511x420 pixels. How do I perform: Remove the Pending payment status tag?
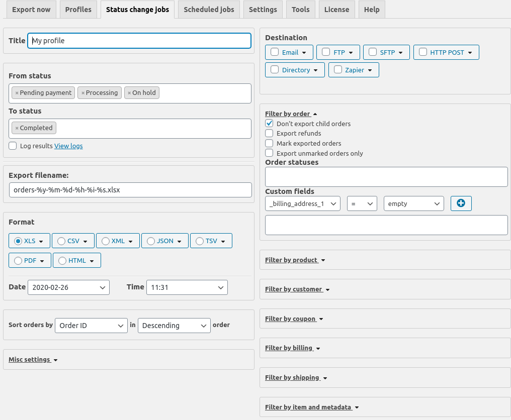(17, 93)
